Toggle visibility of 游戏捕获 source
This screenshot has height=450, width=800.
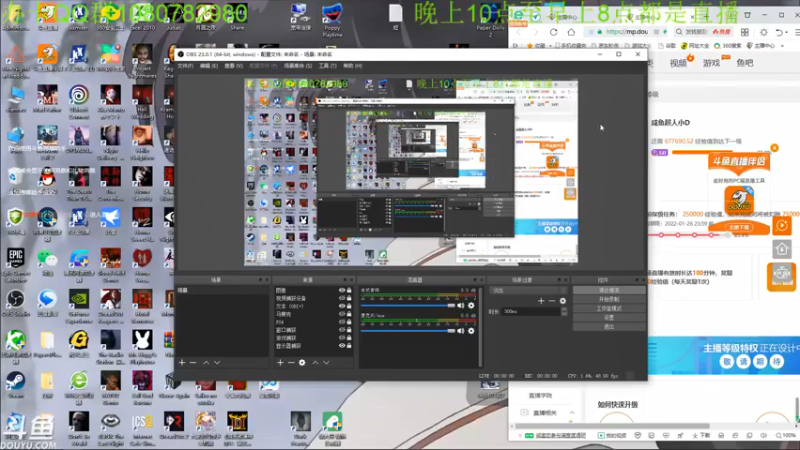[342, 338]
